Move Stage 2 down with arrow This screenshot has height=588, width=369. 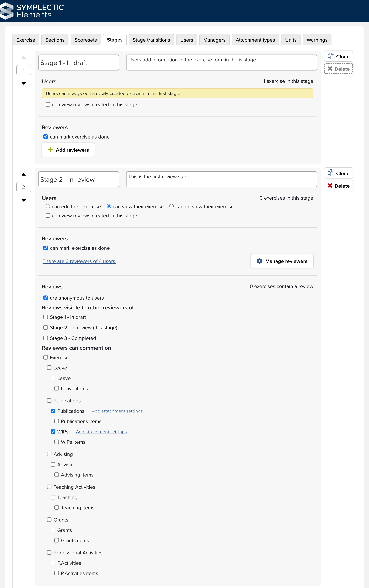click(24, 200)
